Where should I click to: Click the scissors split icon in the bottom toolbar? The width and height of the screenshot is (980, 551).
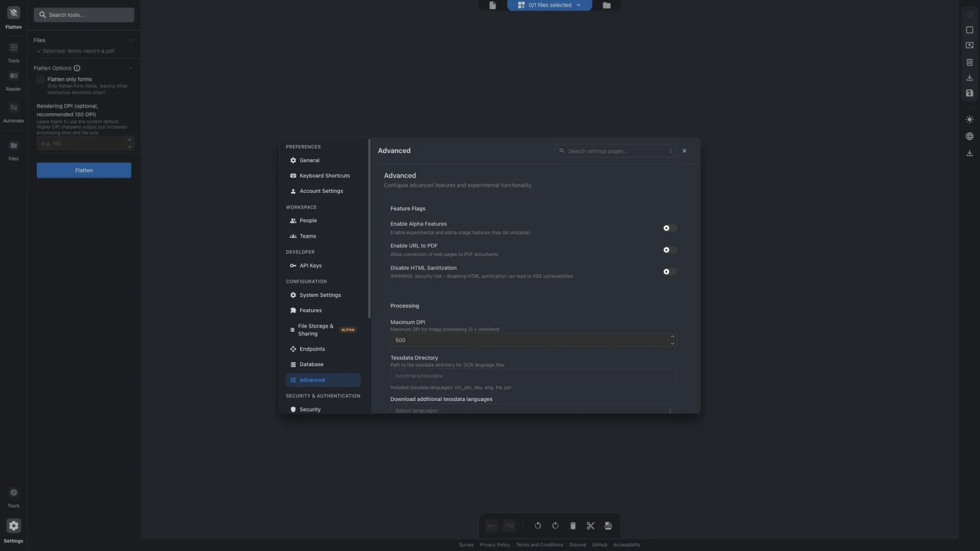coord(590,526)
